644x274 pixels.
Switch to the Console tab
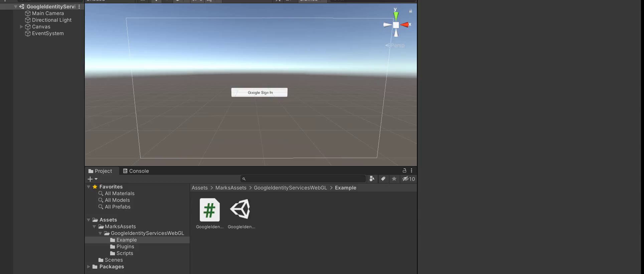pyautogui.click(x=136, y=171)
